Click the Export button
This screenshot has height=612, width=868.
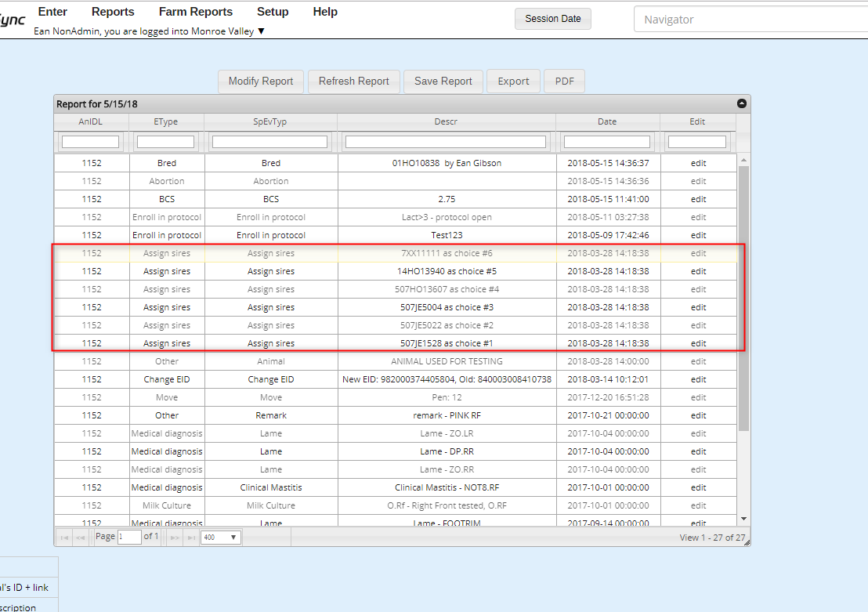pyautogui.click(x=513, y=81)
